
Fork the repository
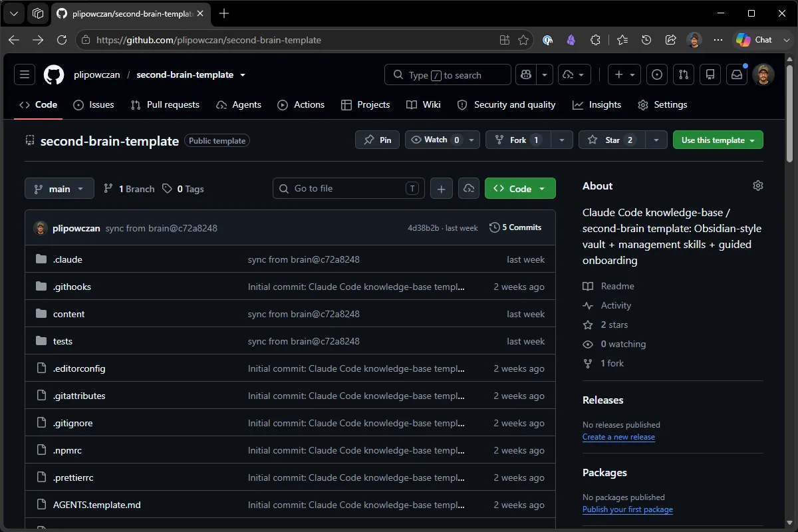click(x=519, y=140)
